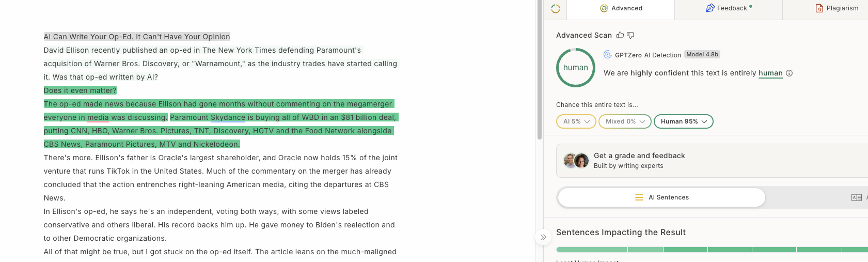Viewport: 868px width, 262px height.
Task: Click the sentences impact gradient bar
Action: (x=712, y=250)
